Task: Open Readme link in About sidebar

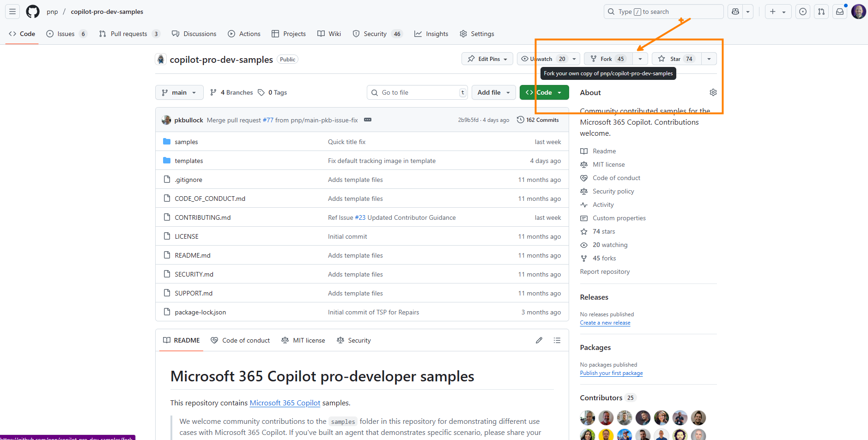Action: click(x=604, y=151)
